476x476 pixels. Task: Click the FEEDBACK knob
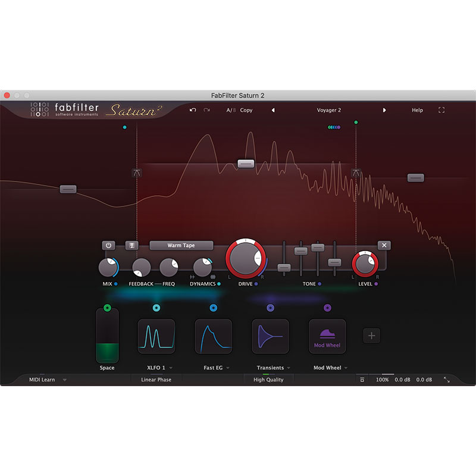tap(141, 267)
